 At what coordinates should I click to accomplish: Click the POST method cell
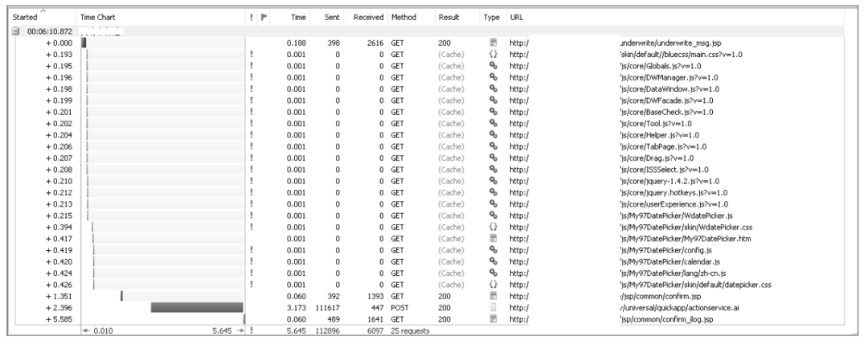click(x=401, y=307)
